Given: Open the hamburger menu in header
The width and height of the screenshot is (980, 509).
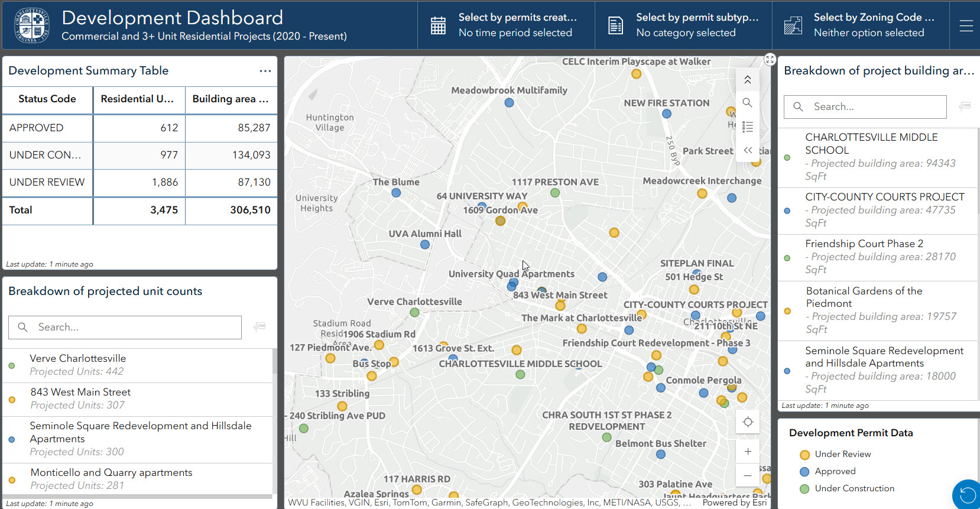Looking at the screenshot, I should click(x=966, y=25).
